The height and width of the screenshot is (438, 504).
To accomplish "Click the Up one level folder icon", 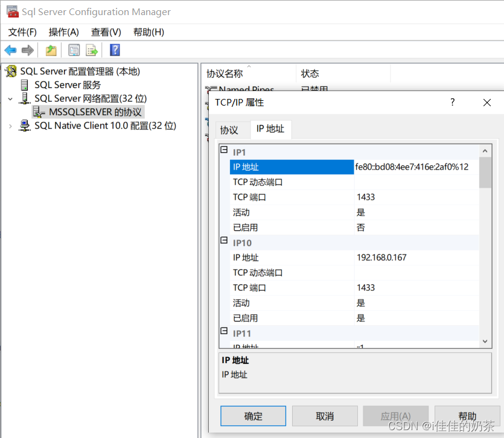I will tap(51, 50).
